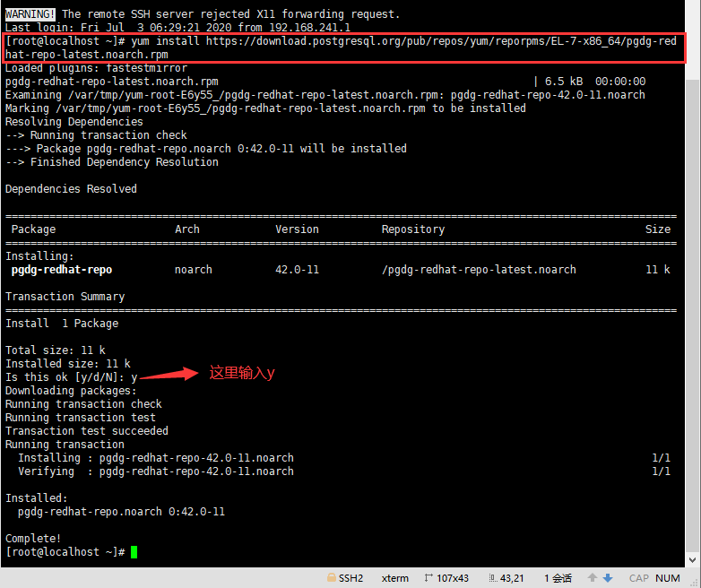Viewport: 701px width, 588px height.
Task: Click the 'Dependencies Resolved' line
Action: [x=71, y=189]
